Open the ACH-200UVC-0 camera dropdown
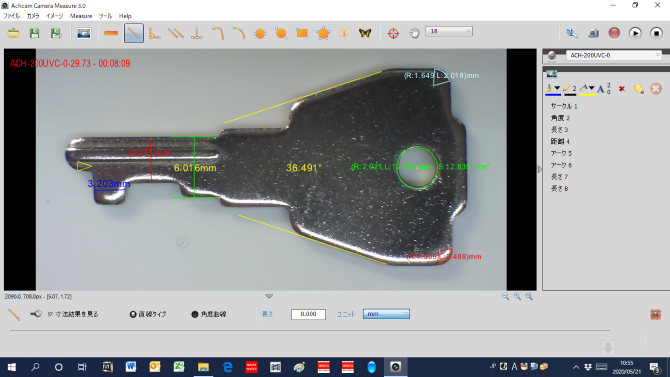Screen dimensions: 670x377 (614, 56)
